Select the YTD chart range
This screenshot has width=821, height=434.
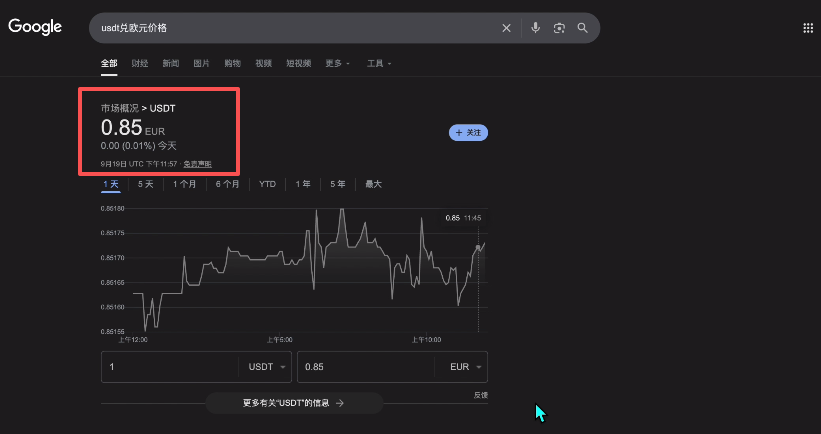pos(267,184)
